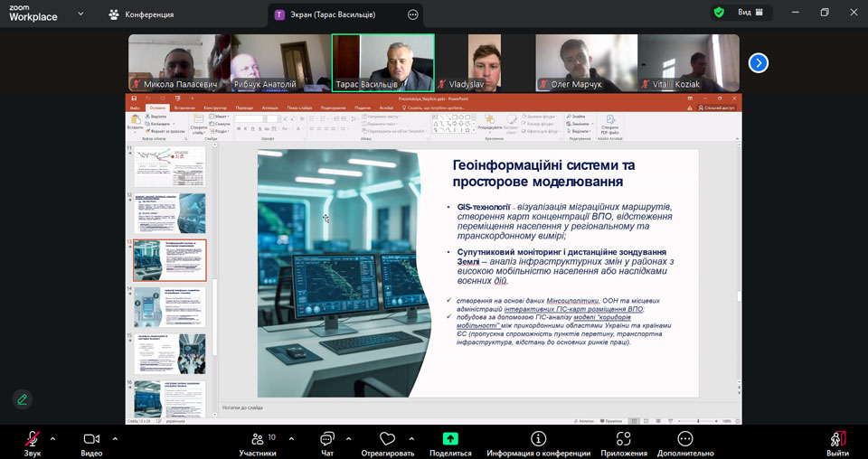
Task: Expand audio options arrow beside Звук
Action: [52, 438]
